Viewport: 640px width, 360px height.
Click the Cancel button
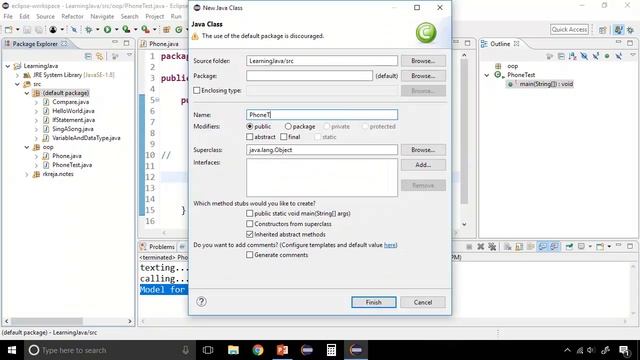pos(422,302)
